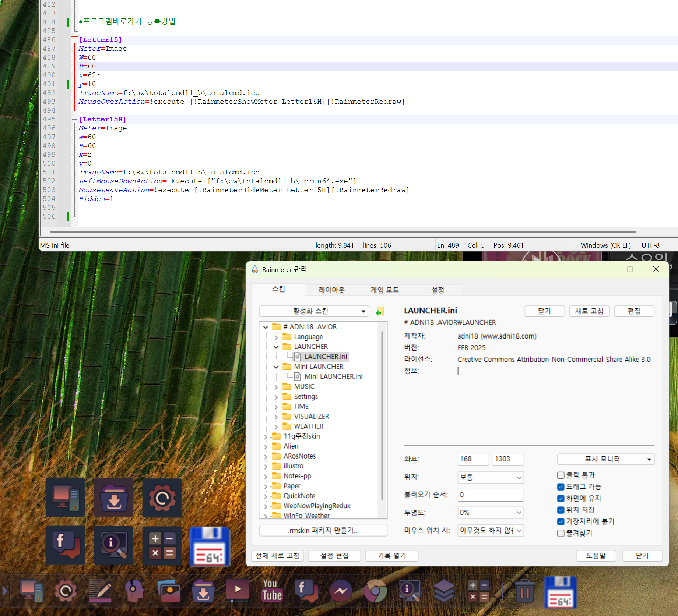Open the 투명도 percentage dropdown
The width and height of the screenshot is (678, 616).
tap(491, 512)
